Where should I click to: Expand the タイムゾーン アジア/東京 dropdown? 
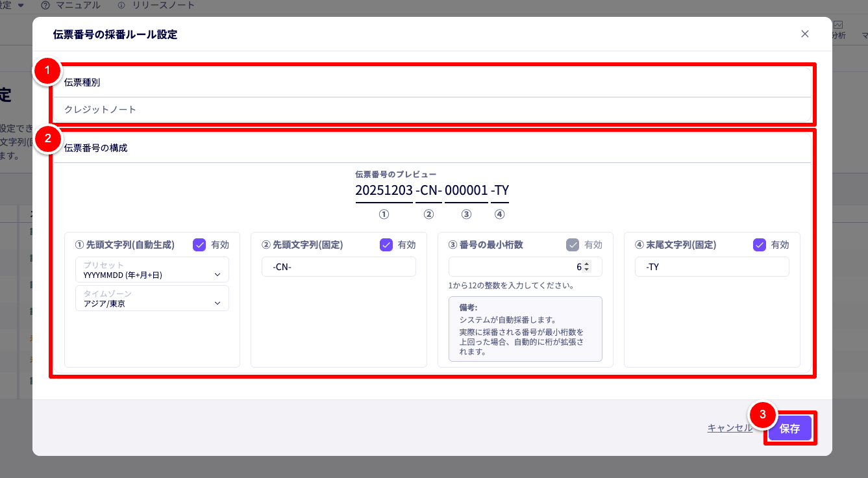(152, 298)
